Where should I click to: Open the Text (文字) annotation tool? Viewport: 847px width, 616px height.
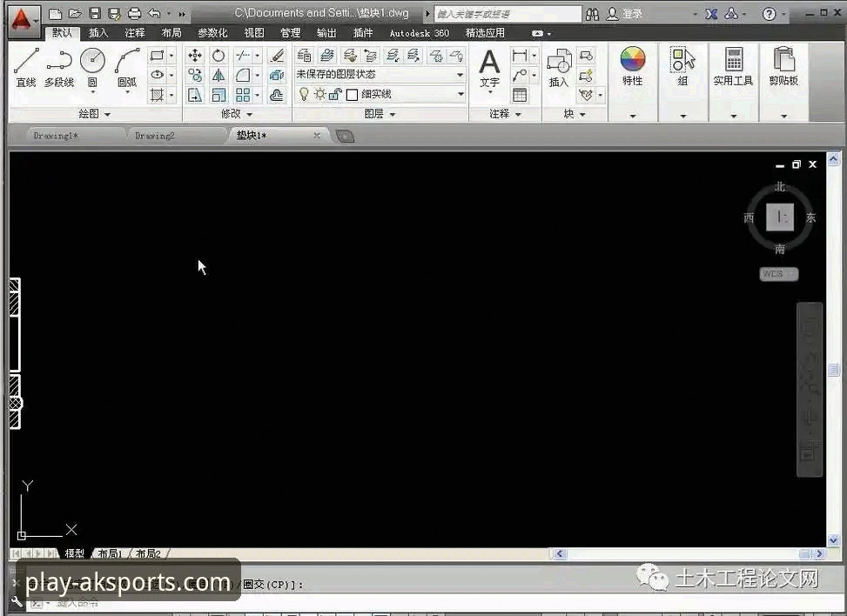click(x=489, y=68)
